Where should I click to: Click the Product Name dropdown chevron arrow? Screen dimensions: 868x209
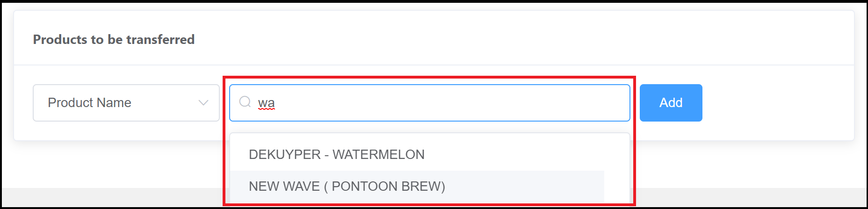203,103
